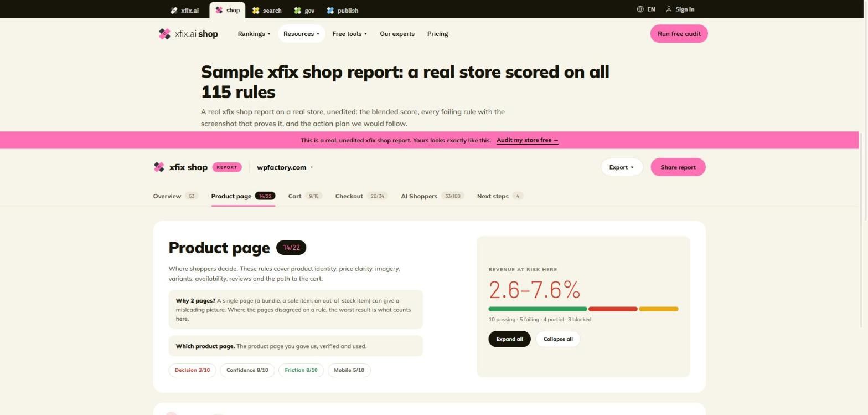868x415 pixels.
Task: Follow the Audit my store free link
Action: 528,140
